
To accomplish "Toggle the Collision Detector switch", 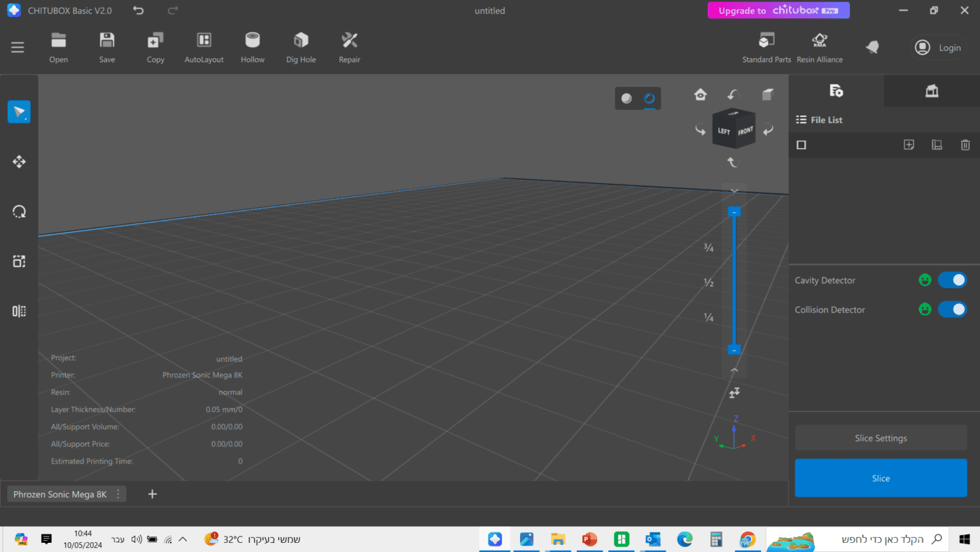I will (952, 309).
